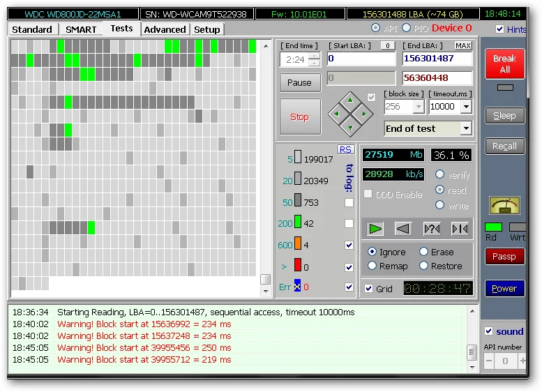Toggle the Grid checkbox
The image size is (542, 392).
[x=368, y=288]
